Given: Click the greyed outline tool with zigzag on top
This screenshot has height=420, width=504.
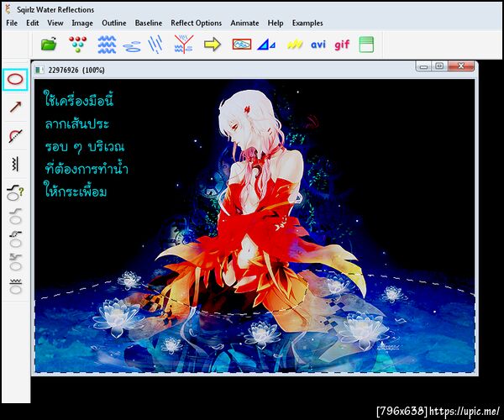Looking at the screenshot, I should coord(15,286).
